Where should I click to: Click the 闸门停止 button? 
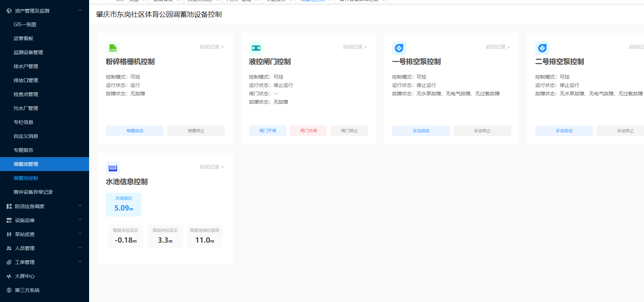tap(349, 131)
